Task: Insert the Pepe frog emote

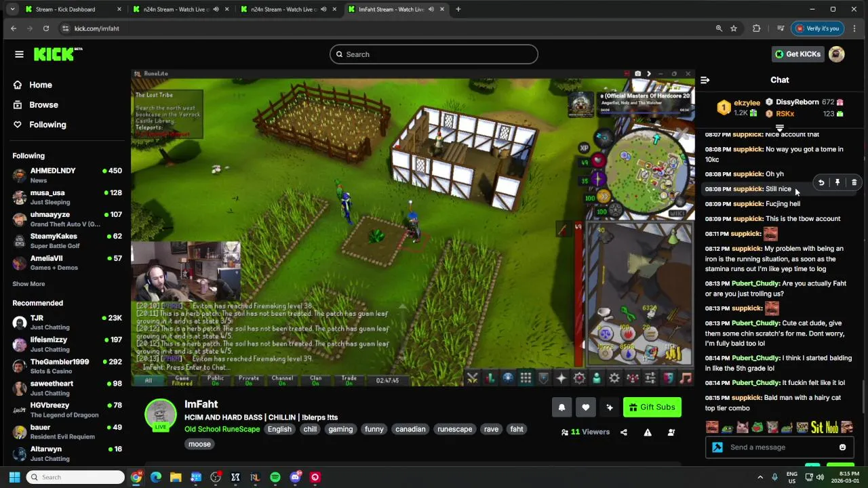Action: [x=757, y=427]
